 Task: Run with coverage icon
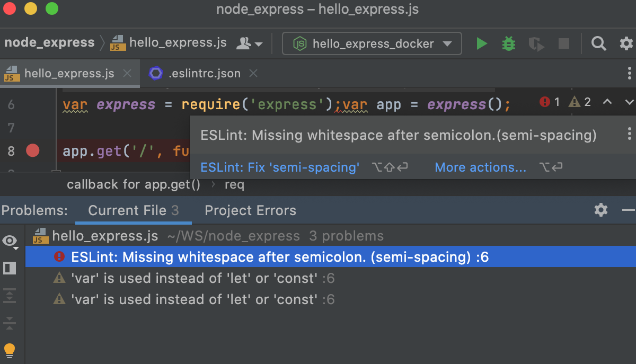[x=536, y=45]
